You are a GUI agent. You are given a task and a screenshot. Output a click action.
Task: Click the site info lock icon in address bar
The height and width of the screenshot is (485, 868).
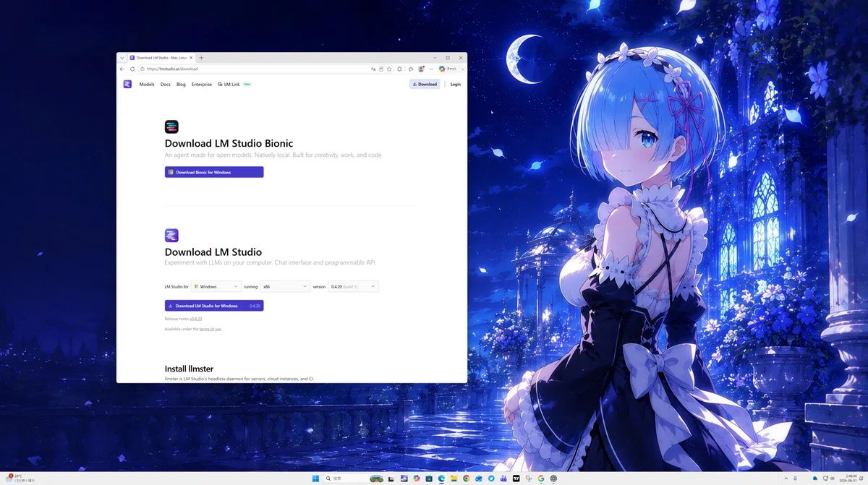(142, 69)
